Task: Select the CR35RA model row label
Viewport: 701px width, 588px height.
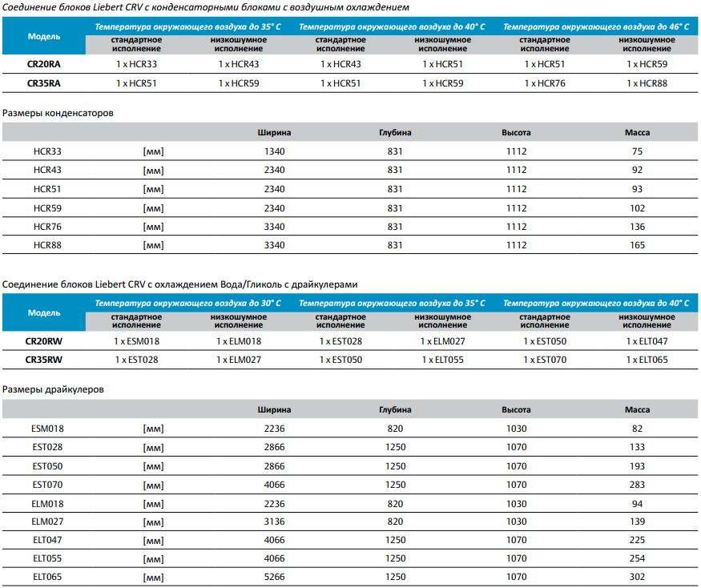Action: (x=44, y=83)
